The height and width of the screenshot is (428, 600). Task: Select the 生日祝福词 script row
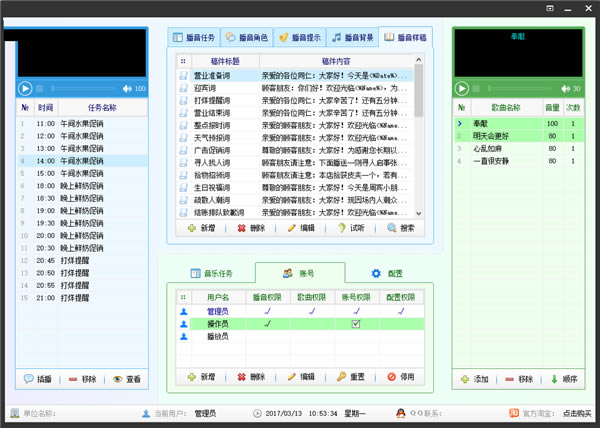[295, 188]
